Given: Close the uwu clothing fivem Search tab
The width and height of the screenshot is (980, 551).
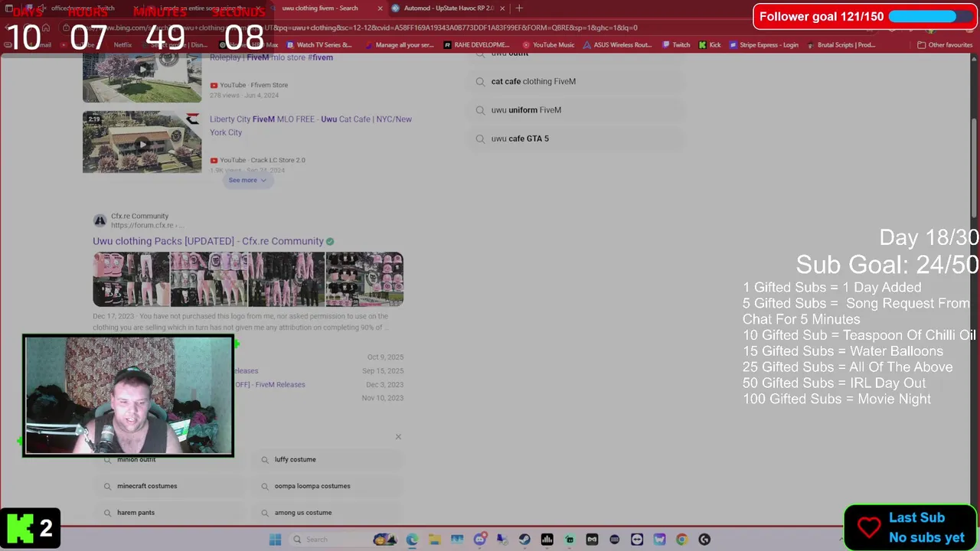Looking at the screenshot, I should (x=380, y=8).
